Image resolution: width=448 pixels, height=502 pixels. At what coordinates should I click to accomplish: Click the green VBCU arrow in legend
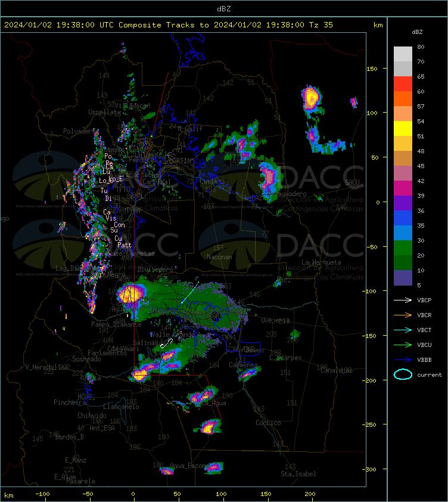click(x=403, y=345)
